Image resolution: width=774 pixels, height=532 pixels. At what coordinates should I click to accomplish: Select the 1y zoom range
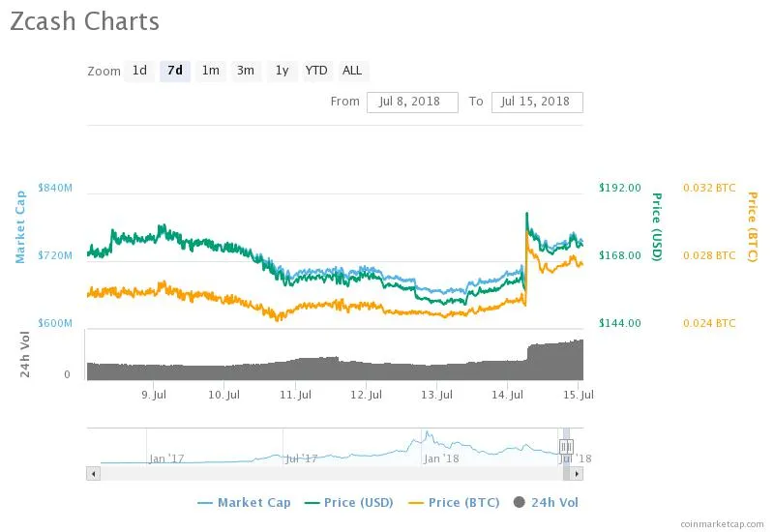[x=282, y=71]
